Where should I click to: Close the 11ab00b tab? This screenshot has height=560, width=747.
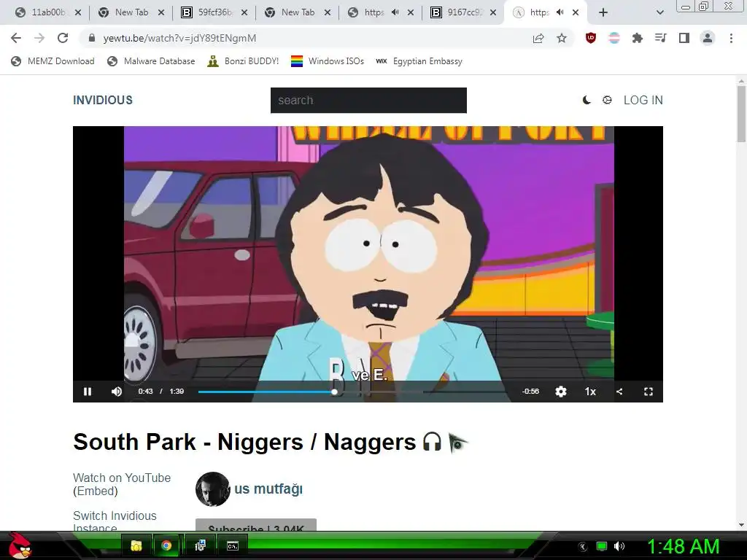click(78, 12)
